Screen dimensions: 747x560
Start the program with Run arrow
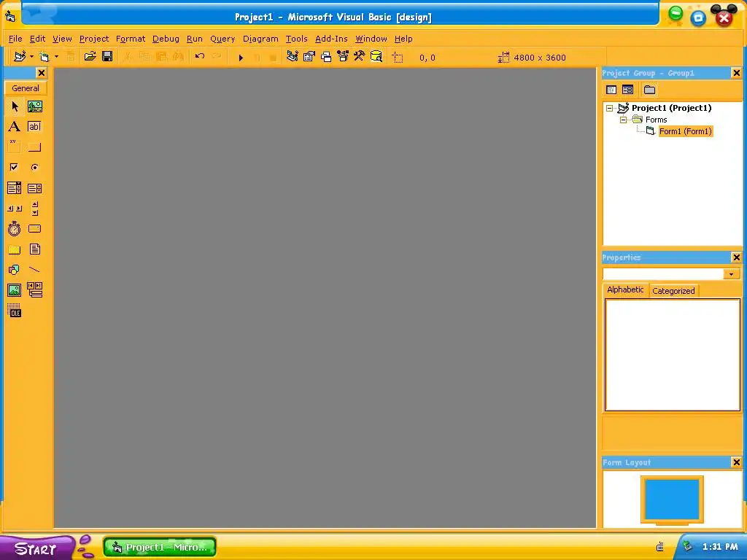coord(241,58)
